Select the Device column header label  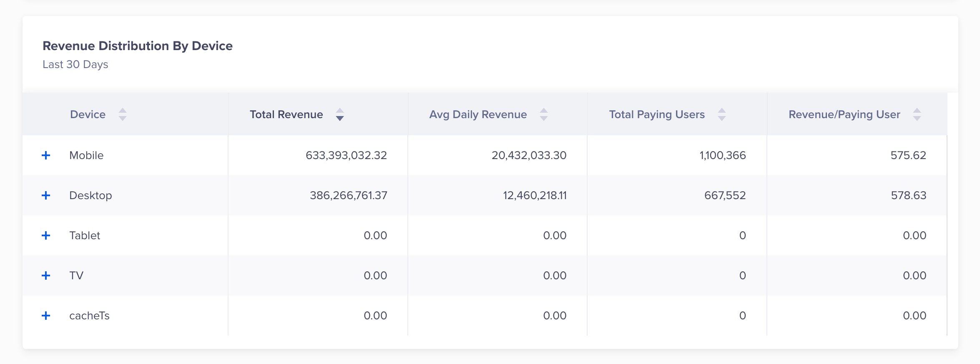coord(88,114)
